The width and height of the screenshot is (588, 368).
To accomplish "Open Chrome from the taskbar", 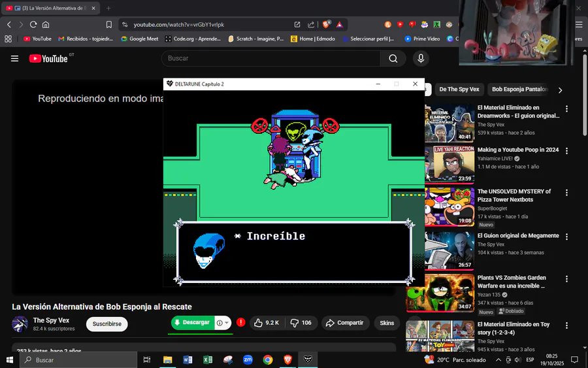I will pyautogui.click(x=268, y=360).
